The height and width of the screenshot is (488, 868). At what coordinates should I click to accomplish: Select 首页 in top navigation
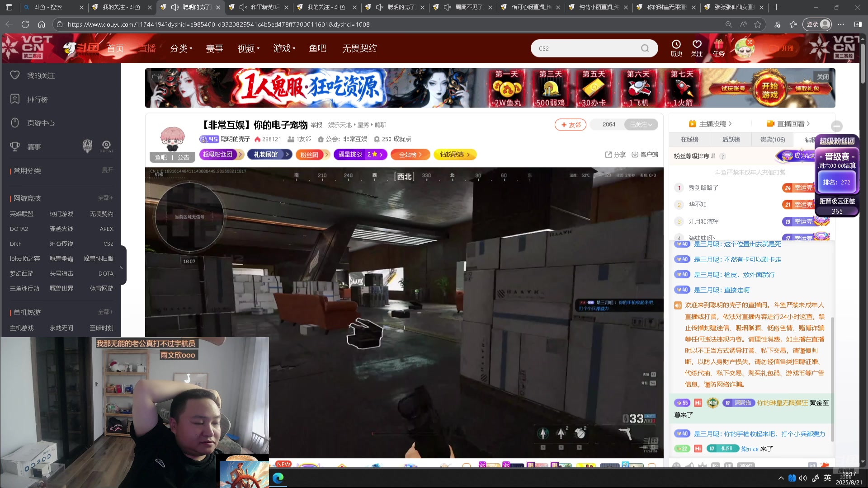click(x=115, y=48)
